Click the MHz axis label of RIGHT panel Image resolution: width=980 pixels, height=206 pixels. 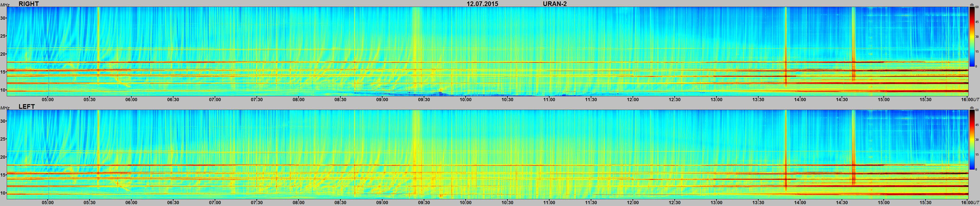[x=5, y=5]
